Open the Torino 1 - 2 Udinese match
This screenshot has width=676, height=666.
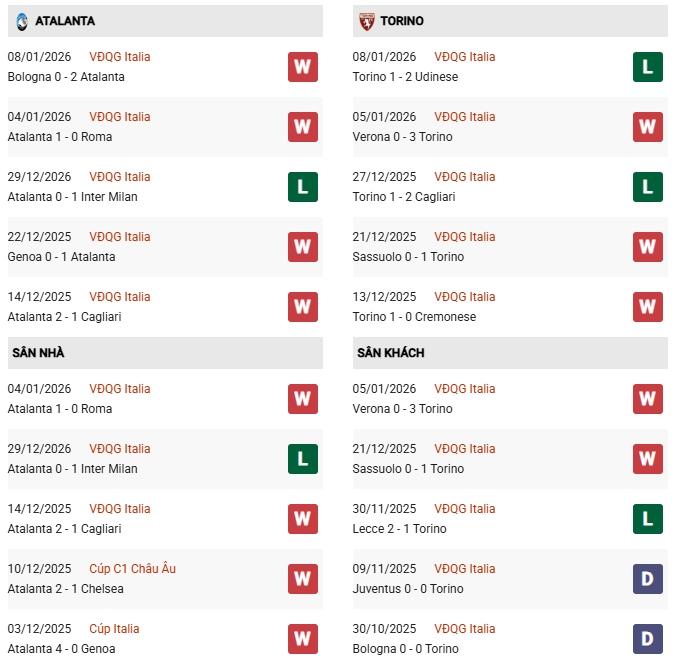(405, 77)
